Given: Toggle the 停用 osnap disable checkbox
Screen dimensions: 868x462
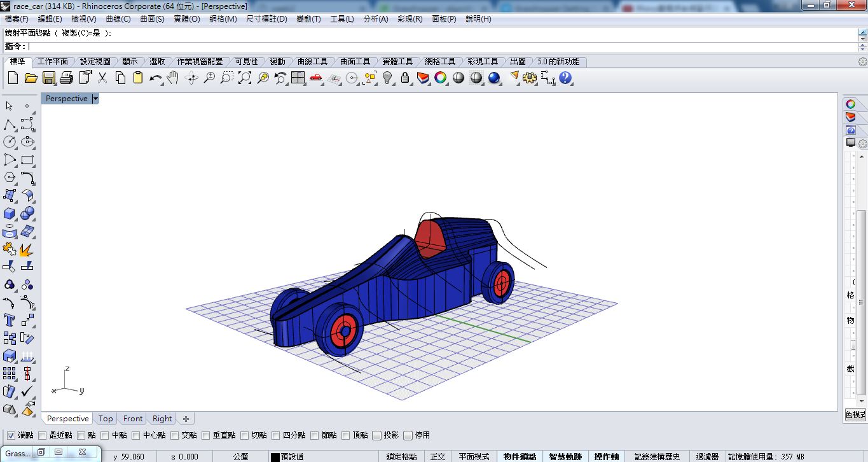Looking at the screenshot, I should [408, 435].
